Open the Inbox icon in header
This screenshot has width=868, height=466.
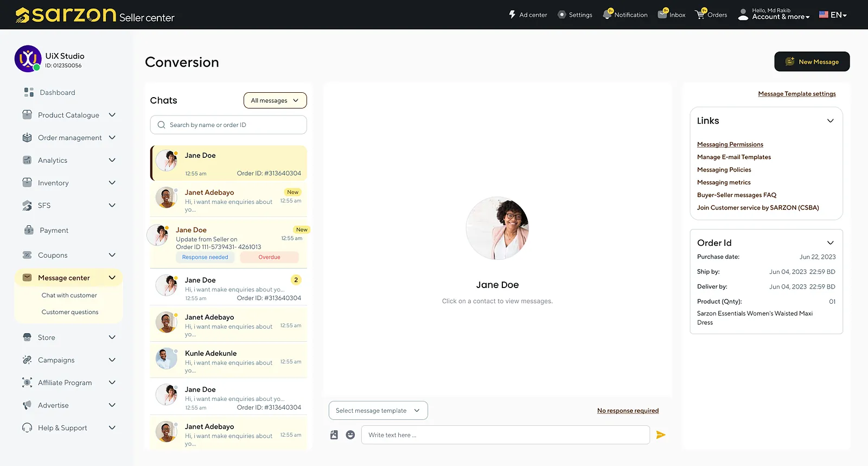pos(662,14)
